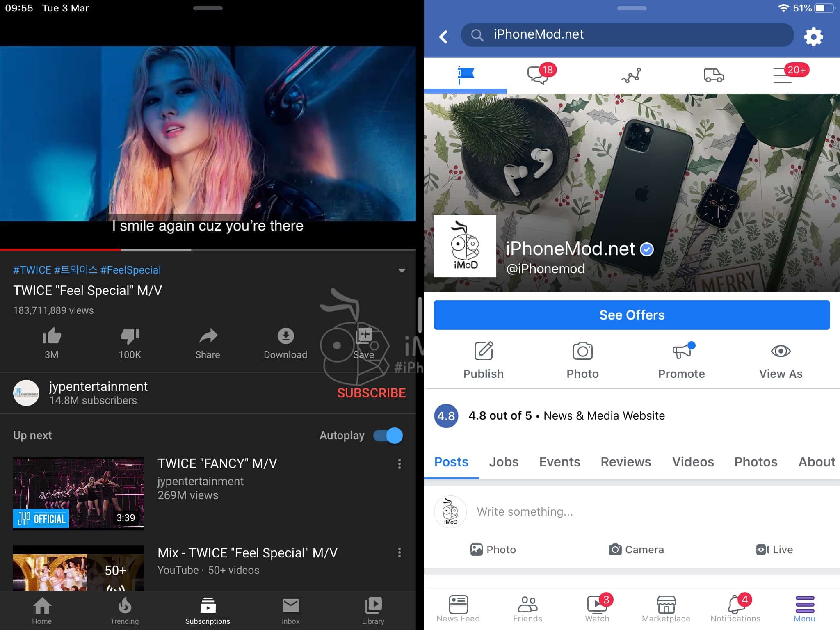The image size is (840, 630).
Task: Tap the Wi-Fi status icon
Action: tap(783, 8)
